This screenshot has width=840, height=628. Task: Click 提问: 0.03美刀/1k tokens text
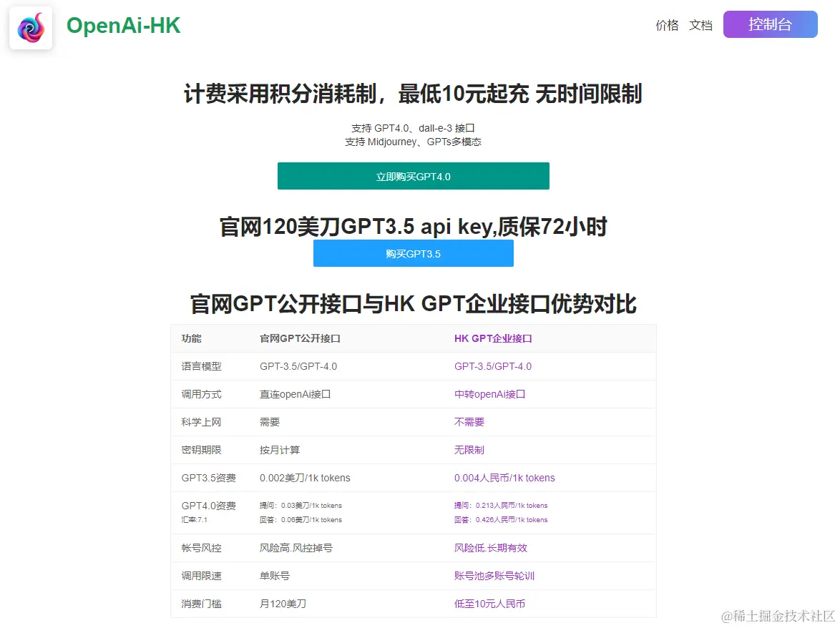coord(301,506)
